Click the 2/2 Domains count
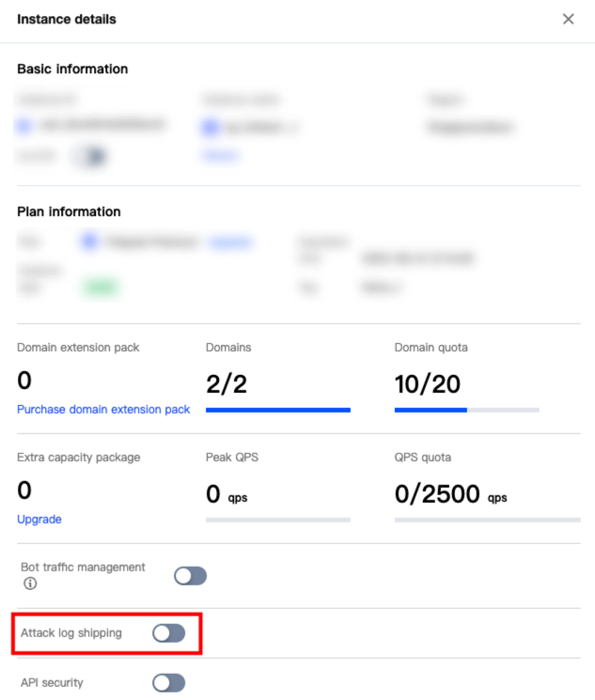The height and width of the screenshot is (700, 595). click(226, 382)
